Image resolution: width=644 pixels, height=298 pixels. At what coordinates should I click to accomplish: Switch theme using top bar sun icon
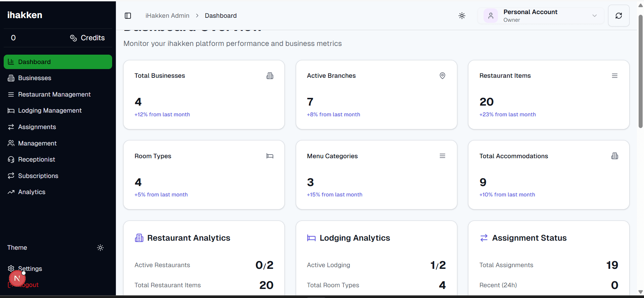click(x=462, y=16)
